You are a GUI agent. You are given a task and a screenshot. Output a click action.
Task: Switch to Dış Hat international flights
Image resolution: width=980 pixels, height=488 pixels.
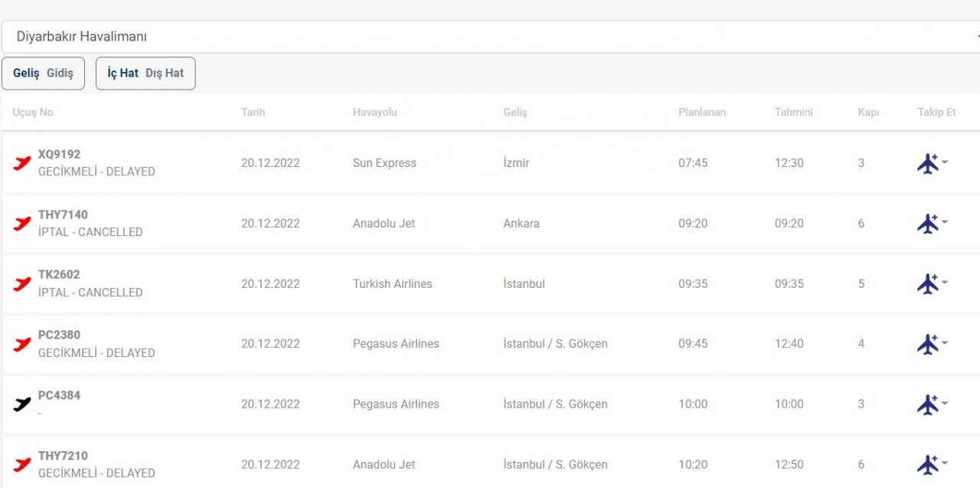165,74
